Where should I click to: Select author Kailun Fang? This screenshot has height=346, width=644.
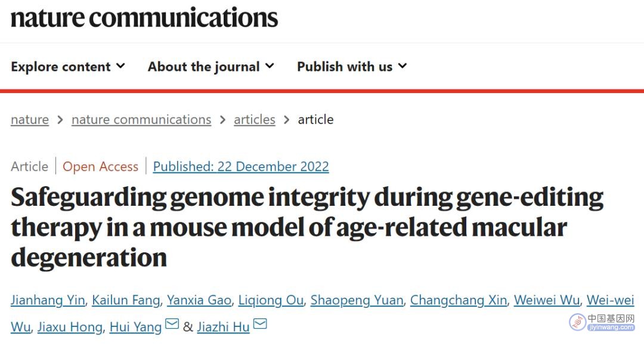126,300
